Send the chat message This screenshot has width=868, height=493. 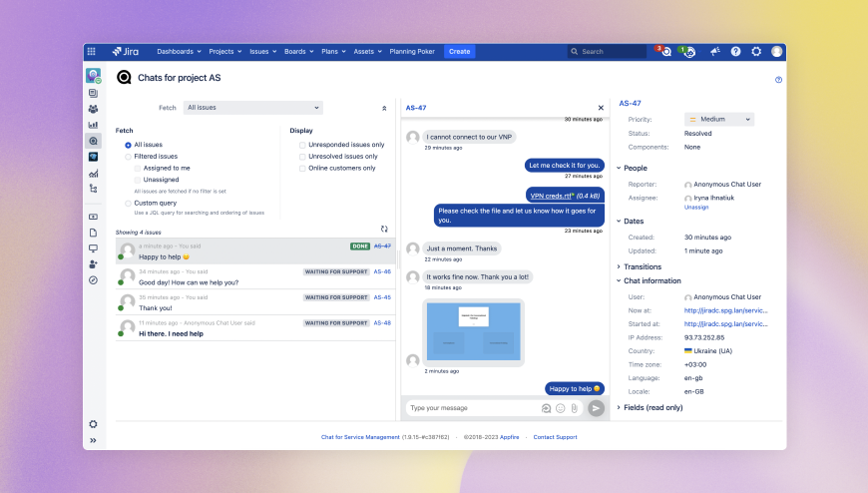coord(596,408)
